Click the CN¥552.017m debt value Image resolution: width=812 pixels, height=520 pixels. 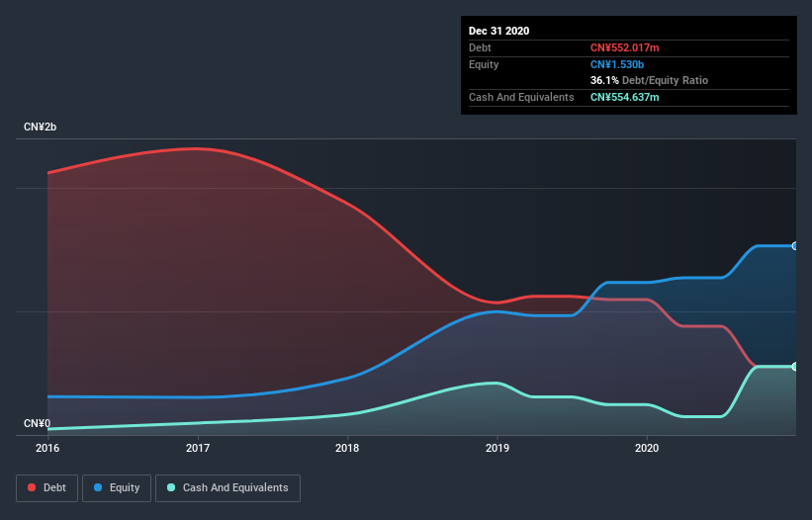click(x=624, y=47)
